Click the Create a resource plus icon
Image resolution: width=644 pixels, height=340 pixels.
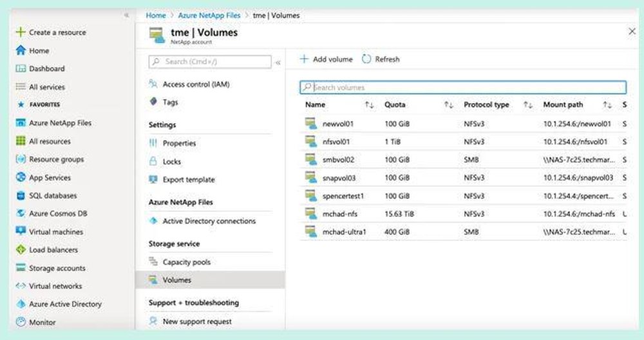[21, 32]
